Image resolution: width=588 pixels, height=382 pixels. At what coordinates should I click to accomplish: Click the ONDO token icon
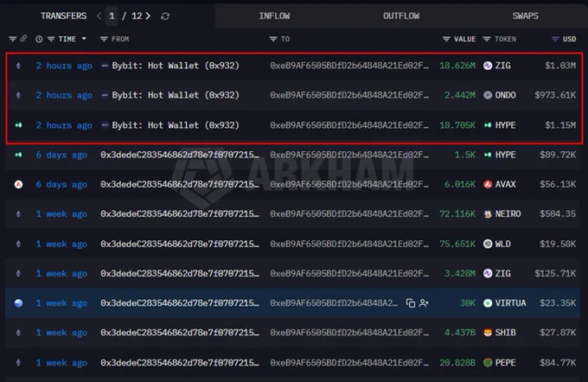[x=488, y=95]
